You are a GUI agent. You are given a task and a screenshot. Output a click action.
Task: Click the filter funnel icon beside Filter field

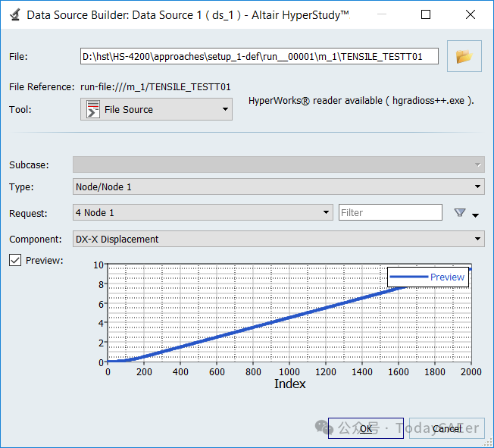click(460, 212)
